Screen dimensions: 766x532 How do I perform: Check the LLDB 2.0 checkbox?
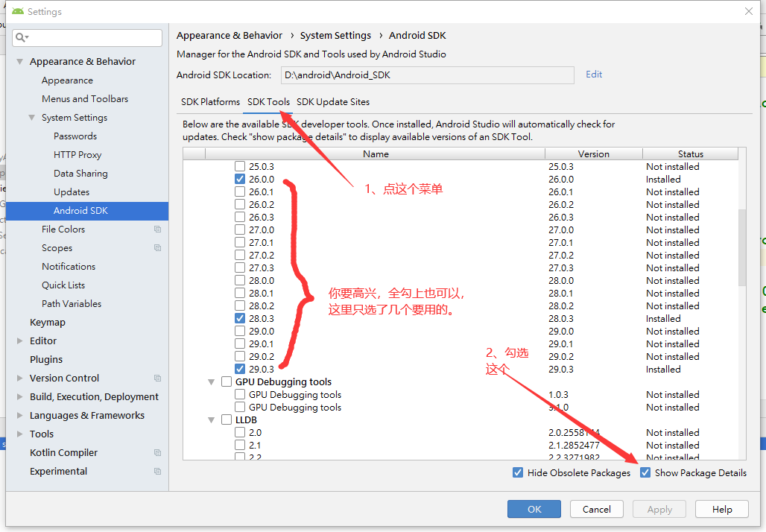click(240, 432)
